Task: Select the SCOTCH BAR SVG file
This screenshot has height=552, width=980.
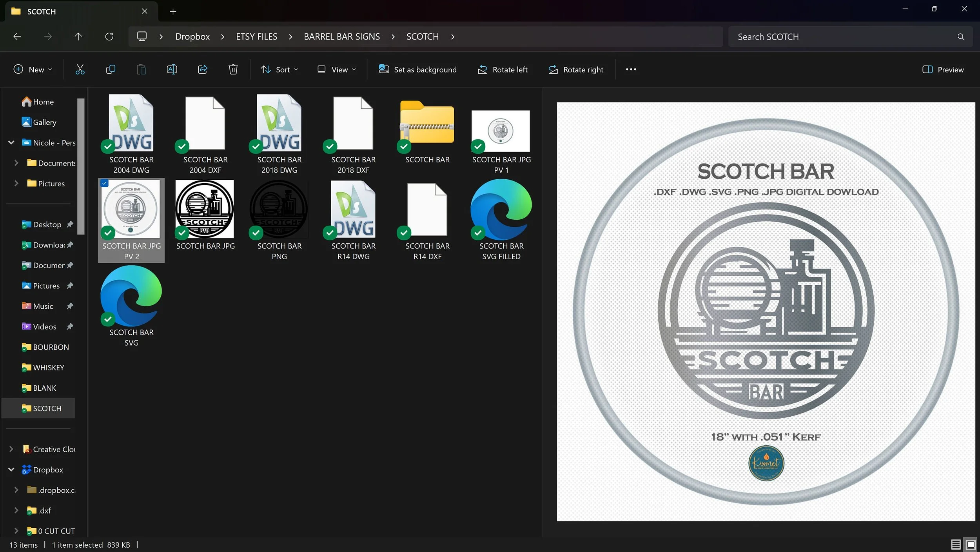Action: (131, 306)
